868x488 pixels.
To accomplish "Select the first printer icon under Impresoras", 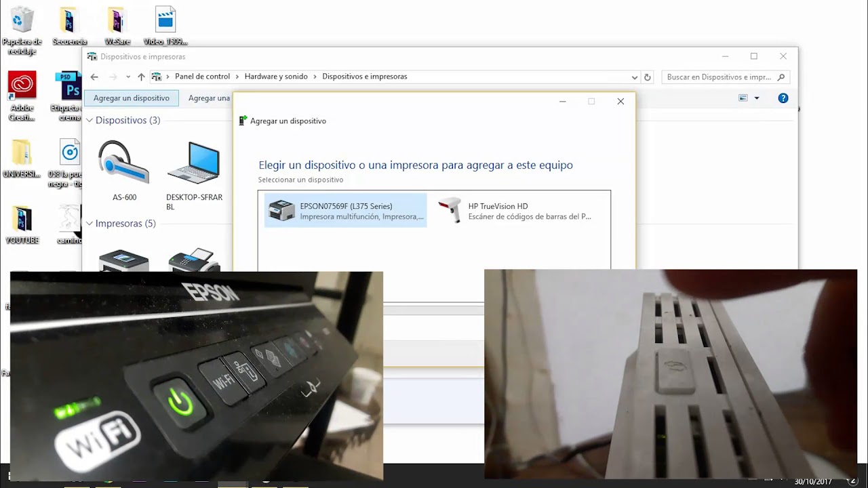I will tap(123, 260).
